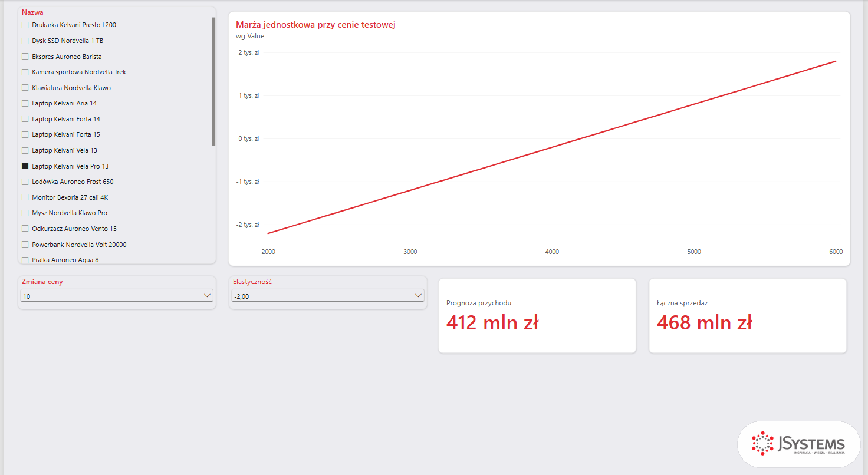
Task: Click the Nazwa slicer header
Action: [x=32, y=12]
